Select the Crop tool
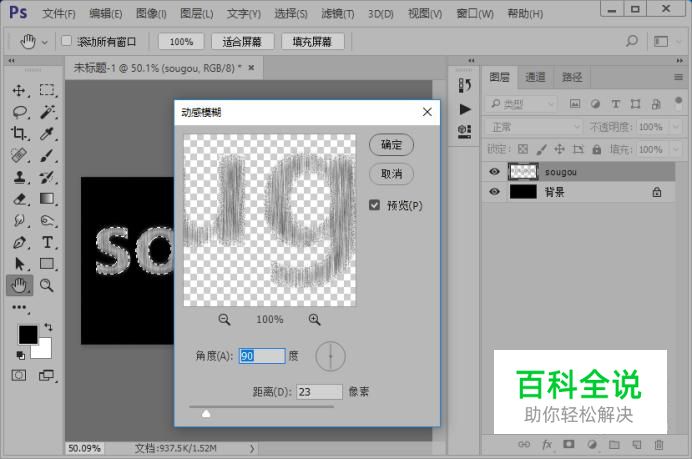692x459 pixels. coord(19,133)
